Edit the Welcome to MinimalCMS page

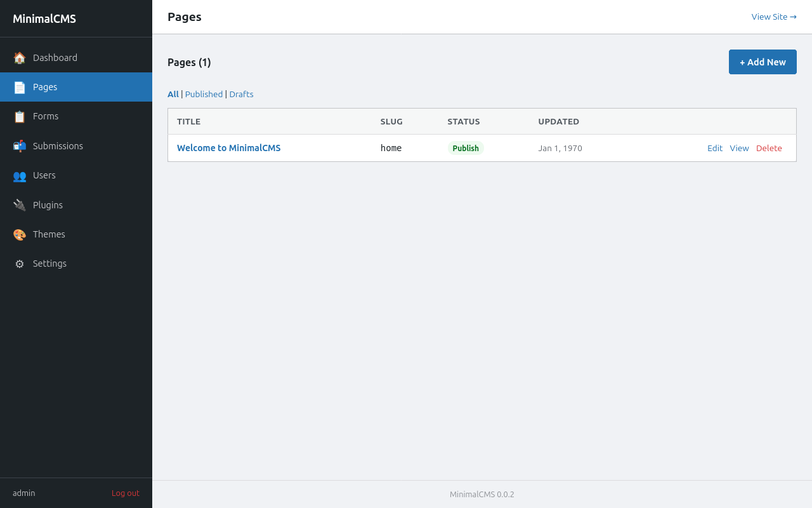pos(714,148)
